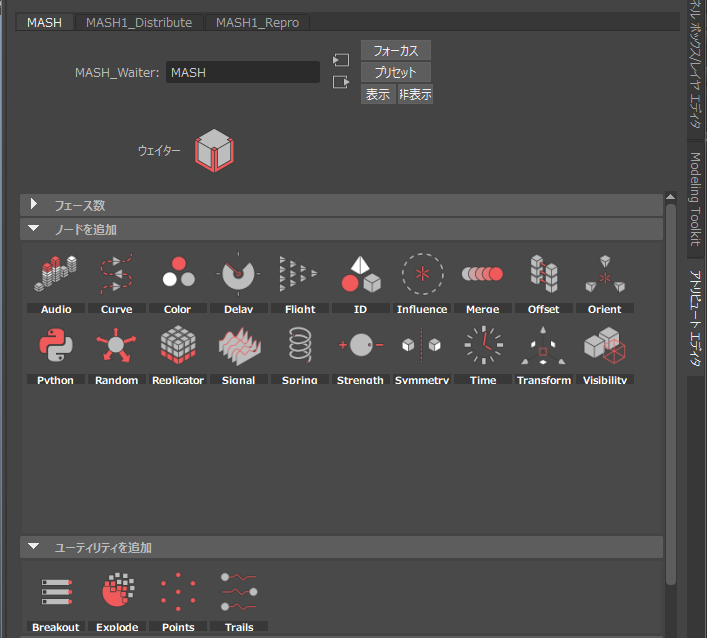Image resolution: width=707 pixels, height=638 pixels.
Task: Open the アトリビュート エディタ side tab
Action: (x=696, y=317)
